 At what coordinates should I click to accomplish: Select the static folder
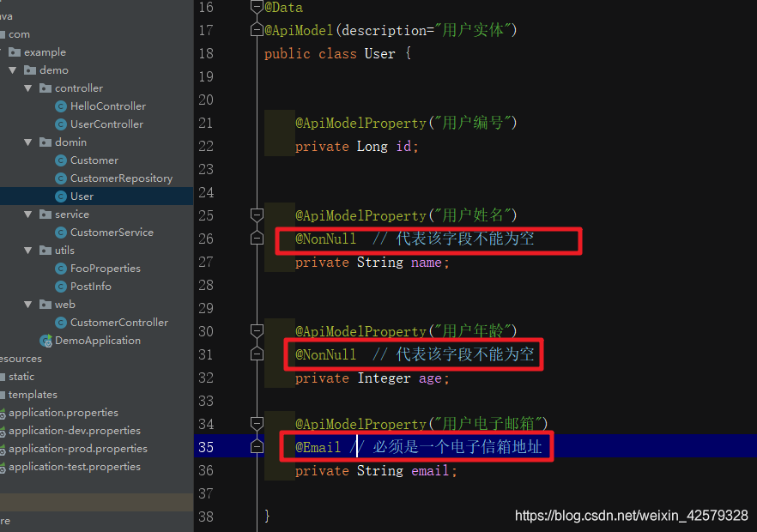(21, 377)
